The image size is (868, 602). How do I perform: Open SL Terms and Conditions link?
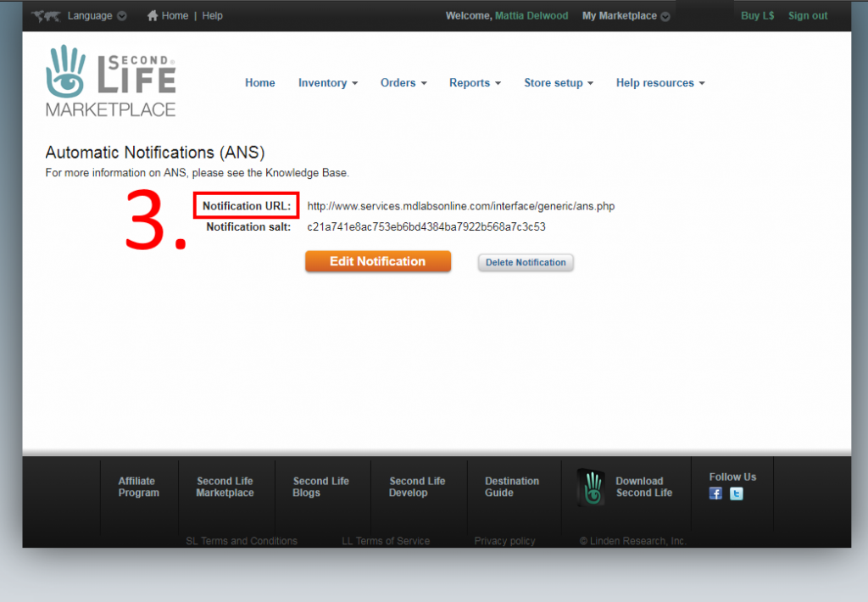(x=242, y=541)
